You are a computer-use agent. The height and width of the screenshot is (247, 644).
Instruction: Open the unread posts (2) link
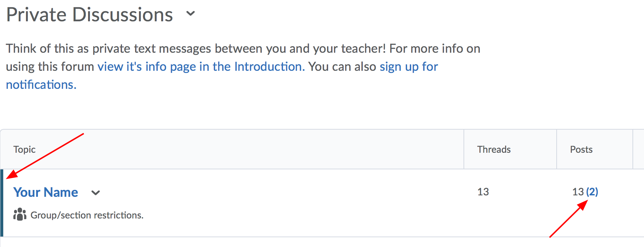tap(592, 192)
